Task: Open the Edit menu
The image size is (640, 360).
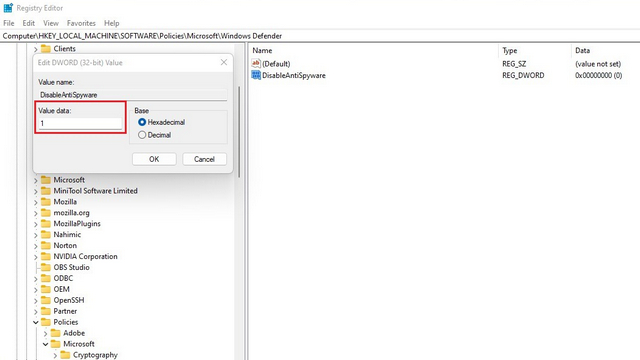Action: click(x=29, y=23)
